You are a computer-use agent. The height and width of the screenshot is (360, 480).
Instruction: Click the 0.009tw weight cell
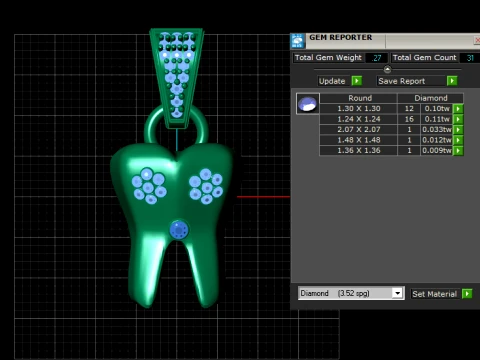[x=437, y=151]
